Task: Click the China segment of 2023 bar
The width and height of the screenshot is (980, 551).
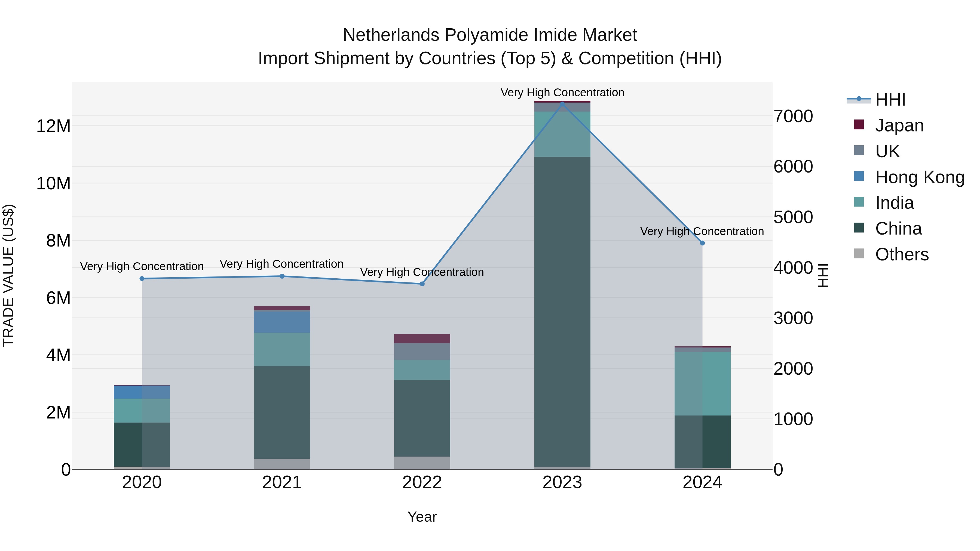Action: tap(562, 312)
